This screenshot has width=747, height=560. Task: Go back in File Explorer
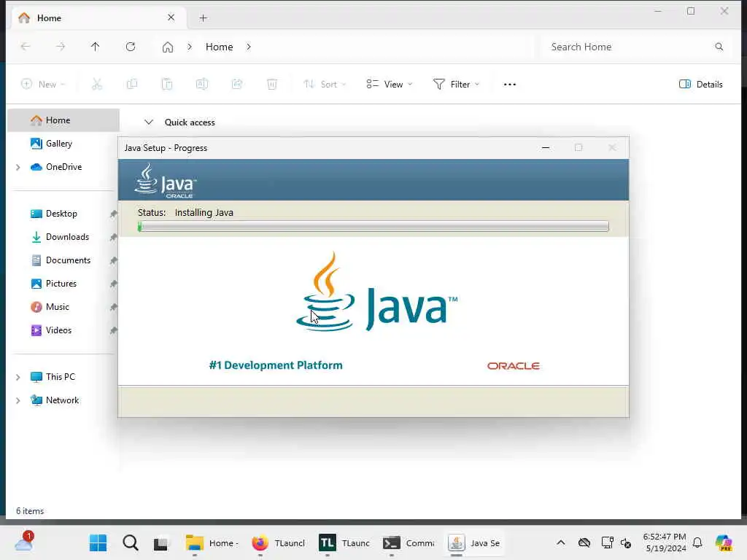(x=26, y=47)
